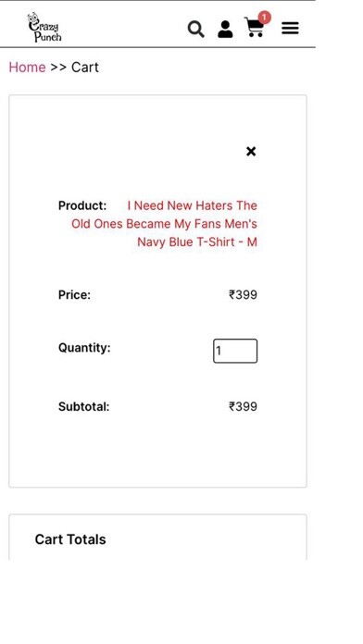This screenshot has width=363, height=644.
Task: Remove the T-shirt item with the X
Action: [x=251, y=152]
